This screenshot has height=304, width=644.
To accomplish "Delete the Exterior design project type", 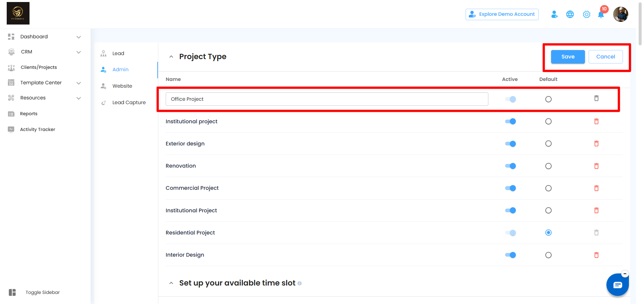I will pyautogui.click(x=596, y=144).
